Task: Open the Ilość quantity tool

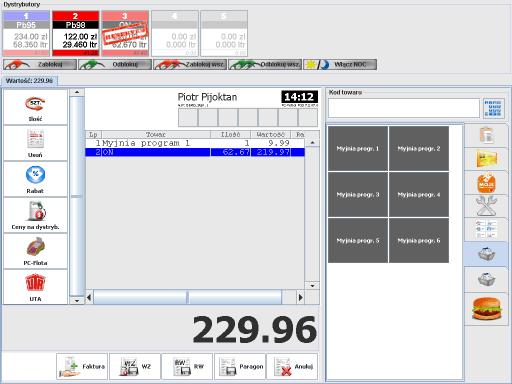Action: (x=35, y=107)
